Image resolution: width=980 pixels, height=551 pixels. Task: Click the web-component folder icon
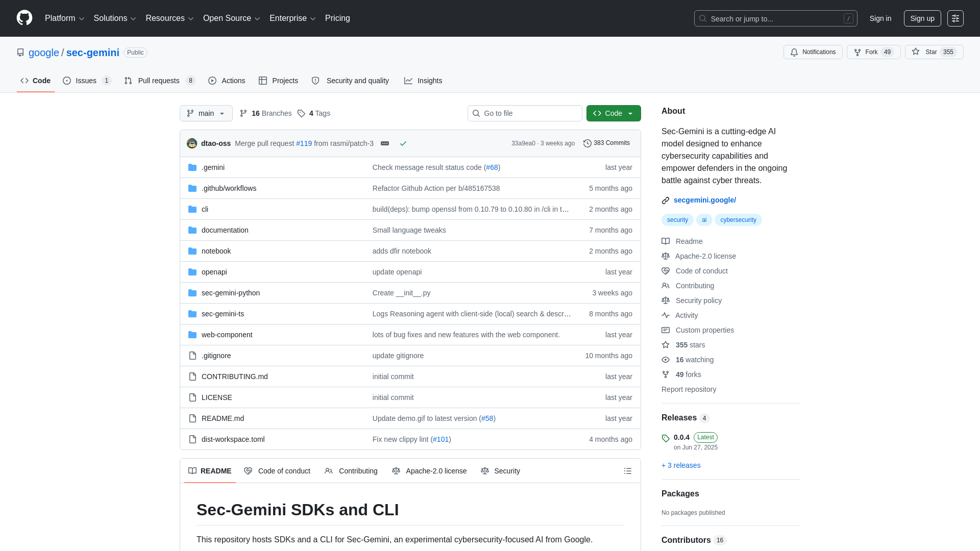click(x=192, y=335)
